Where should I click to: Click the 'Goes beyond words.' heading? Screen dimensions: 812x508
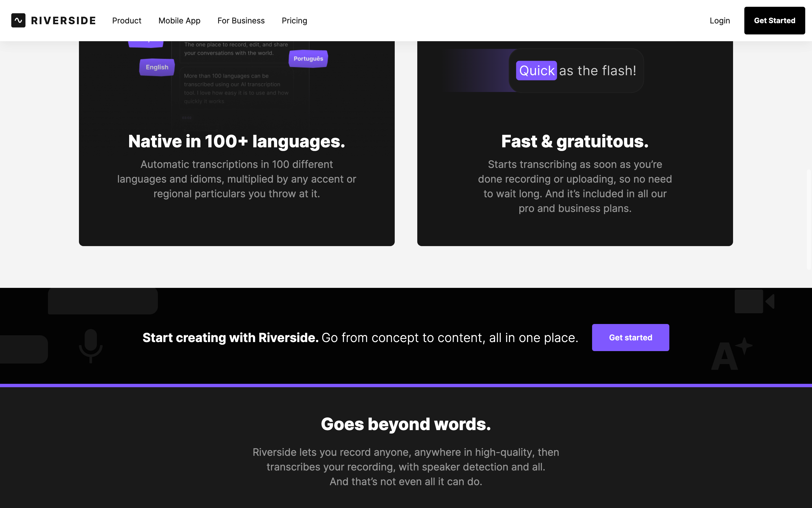(406, 424)
